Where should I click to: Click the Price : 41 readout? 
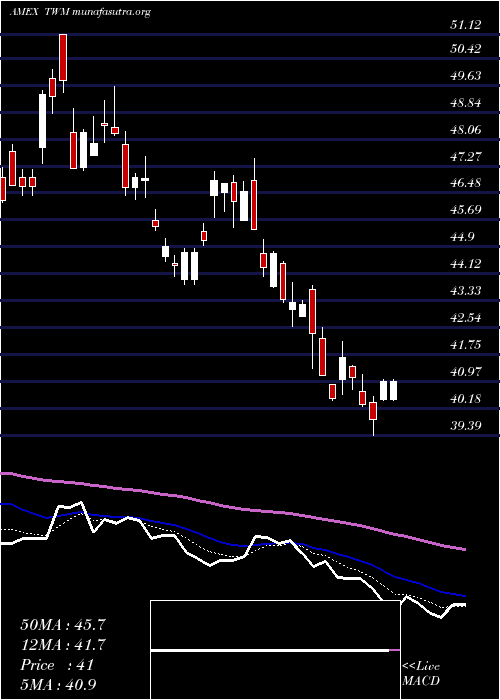pyautogui.click(x=57, y=665)
